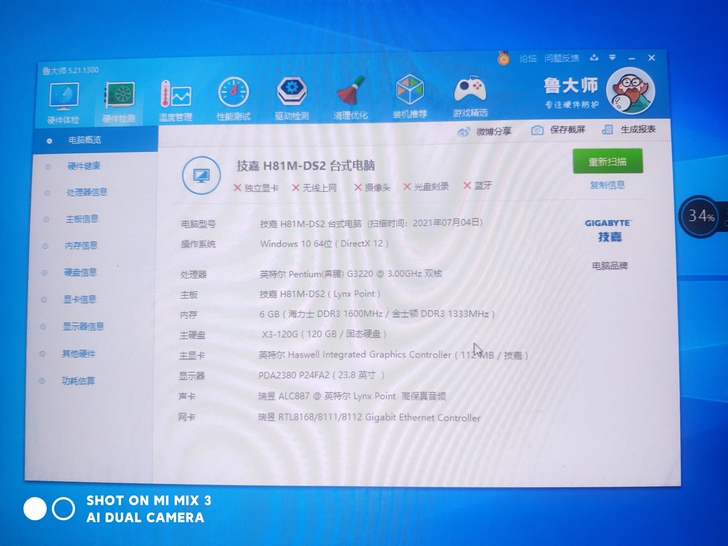Click the PDA2380 P24FA2 monitor value
Image resolution: width=728 pixels, height=546 pixels.
point(321,375)
